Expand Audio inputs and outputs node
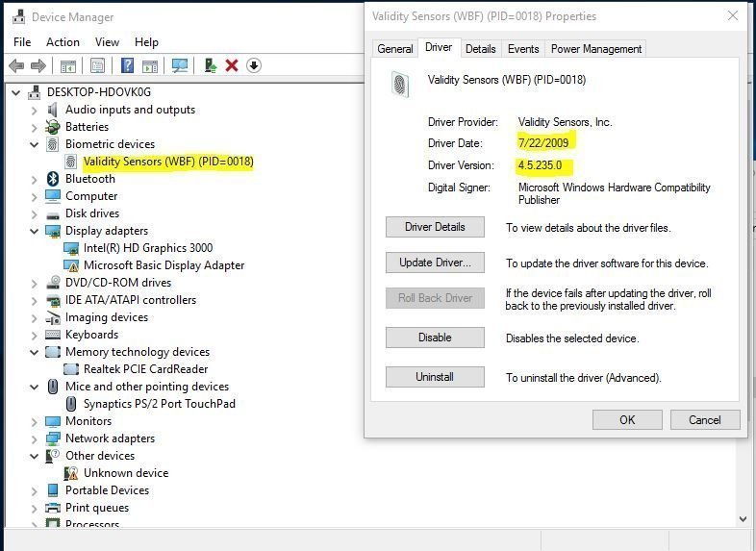The image size is (756, 551). (x=34, y=110)
